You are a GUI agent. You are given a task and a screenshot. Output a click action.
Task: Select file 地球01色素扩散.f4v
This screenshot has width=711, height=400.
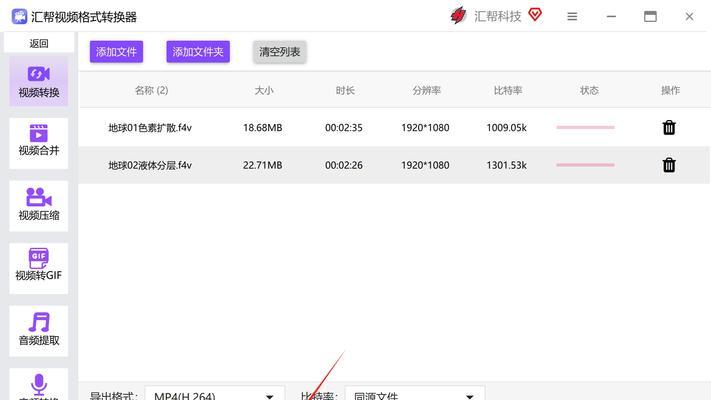[150, 128]
